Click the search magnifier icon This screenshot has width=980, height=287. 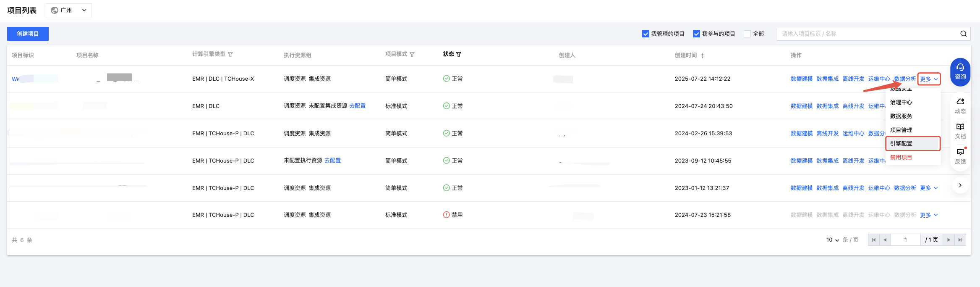click(x=963, y=34)
